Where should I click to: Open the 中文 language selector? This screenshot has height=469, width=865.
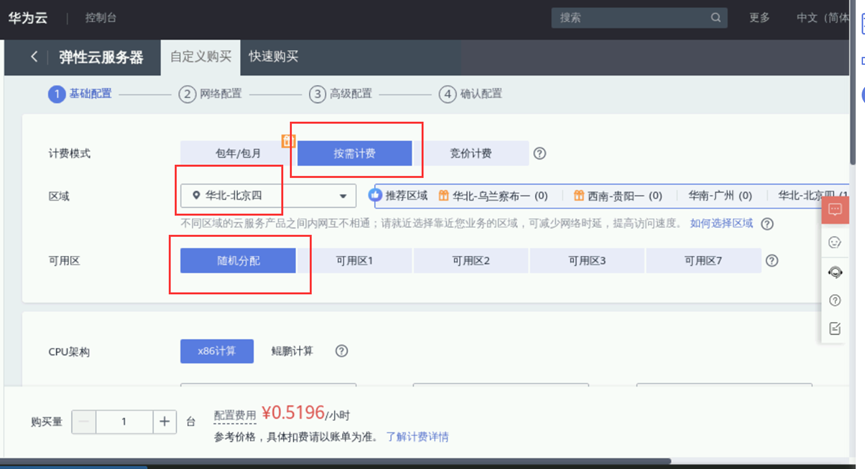pyautogui.click(x=822, y=18)
